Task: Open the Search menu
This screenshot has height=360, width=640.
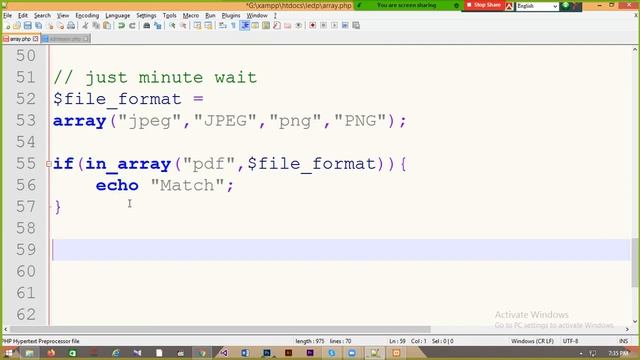Action: (42, 16)
